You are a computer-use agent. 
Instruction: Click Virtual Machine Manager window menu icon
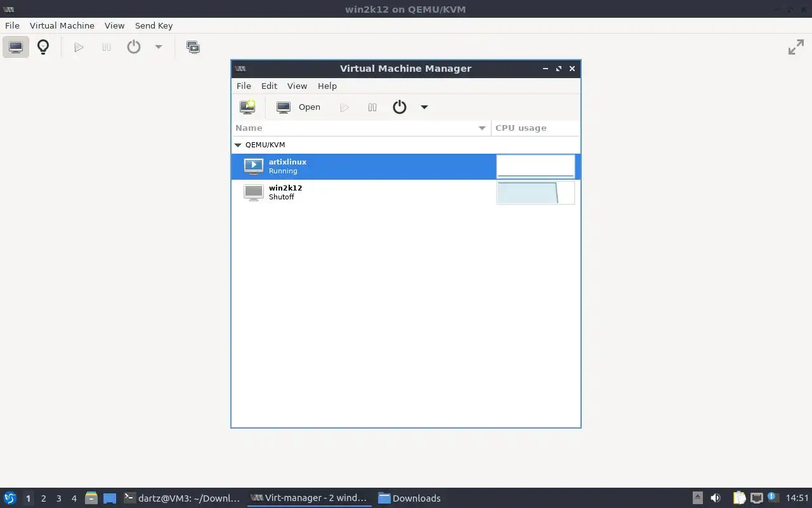point(240,69)
